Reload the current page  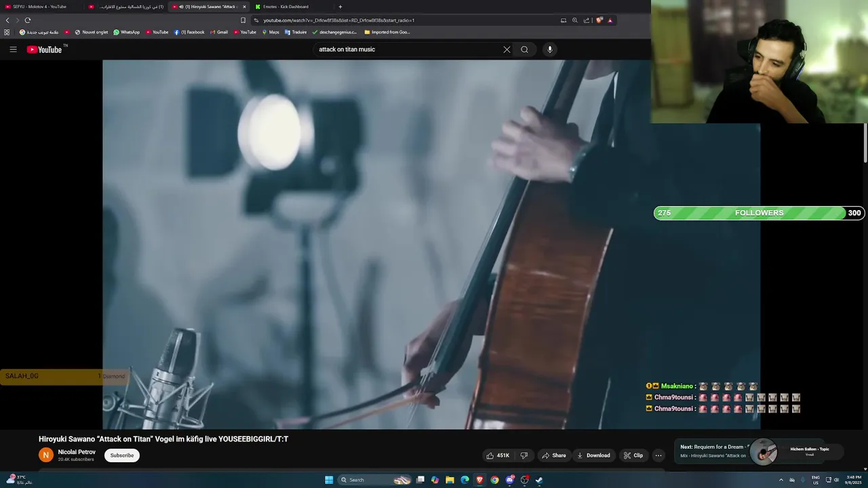(x=28, y=20)
